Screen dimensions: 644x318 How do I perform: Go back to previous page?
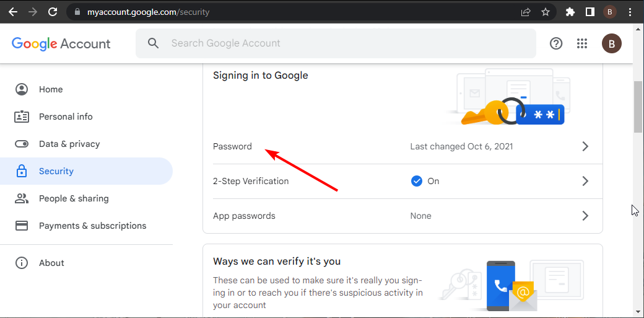point(13,12)
